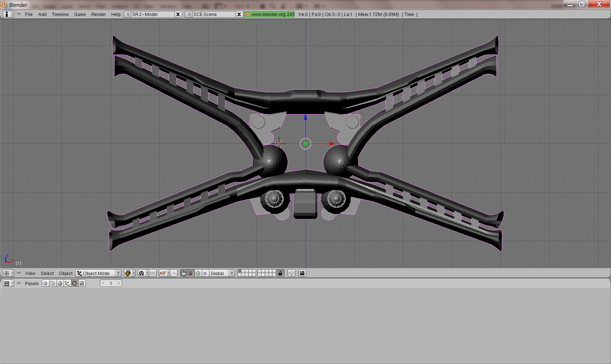Toggle the layer lock padlock button
This screenshot has height=364, width=611.
pos(280,273)
